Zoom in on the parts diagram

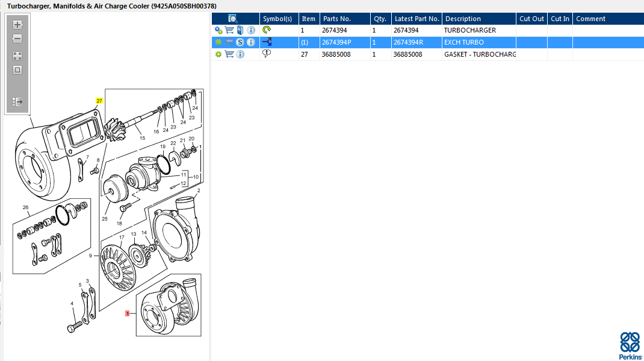pyautogui.click(x=17, y=25)
